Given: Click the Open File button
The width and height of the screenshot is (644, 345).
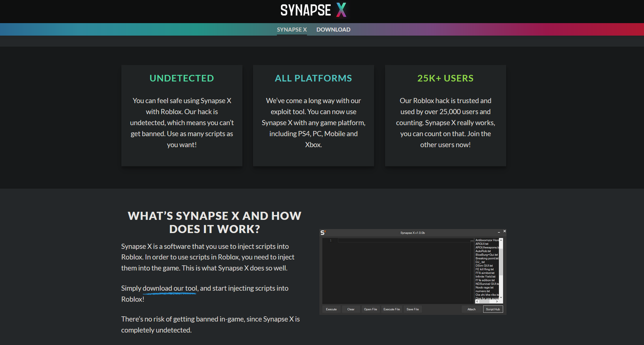Looking at the screenshot, I should click(x=370, y=309).
